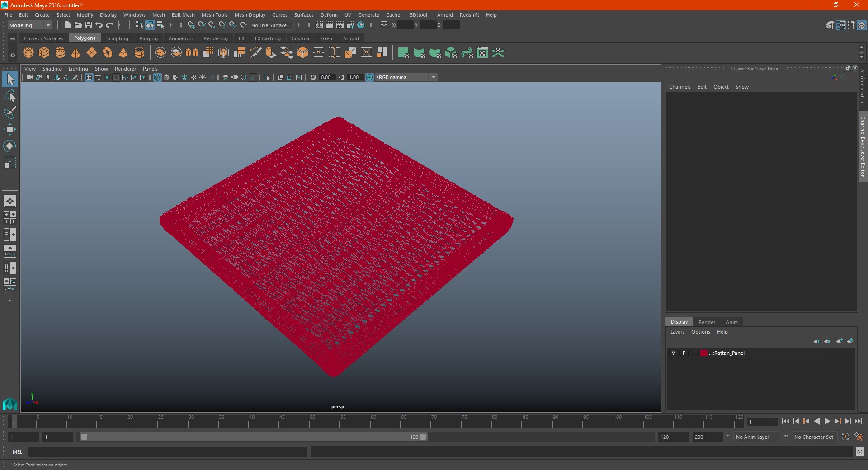The height and width of the screenshot is (470, 868).
Task: Create a polygon cone from the shelf
Action: [76, 53]
